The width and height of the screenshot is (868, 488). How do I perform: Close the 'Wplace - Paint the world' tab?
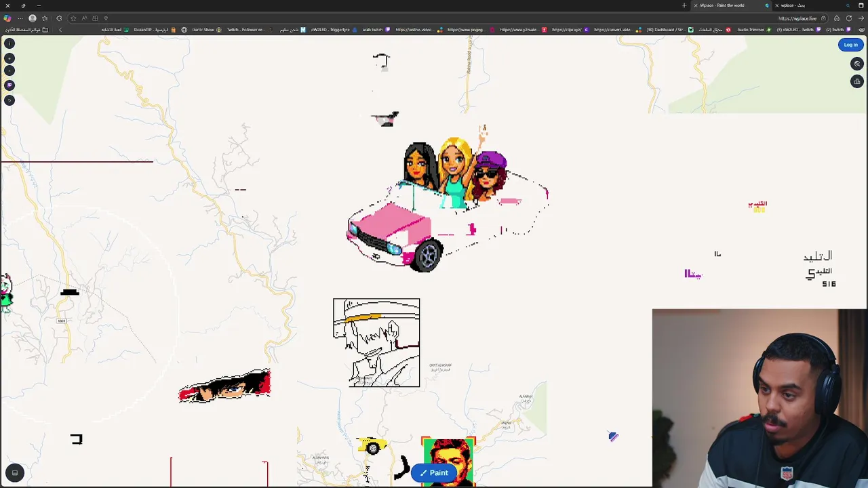pyautogui.click(x=696, y=5)
